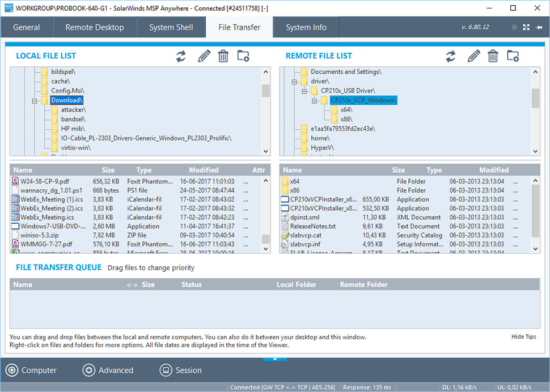
Task: Select the home folder in remote tree
Action: pyautogui.click(x=320, y=138)
